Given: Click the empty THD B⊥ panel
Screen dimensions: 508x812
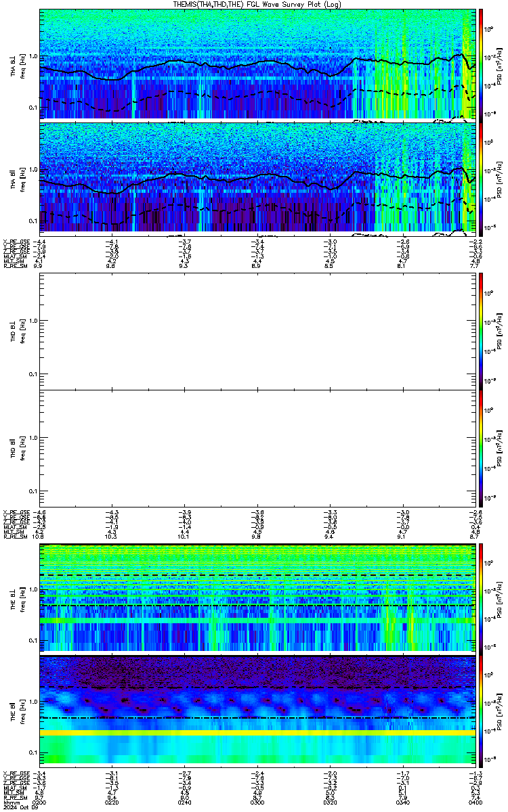Looking at the screenshot, I should click(257, 332).
